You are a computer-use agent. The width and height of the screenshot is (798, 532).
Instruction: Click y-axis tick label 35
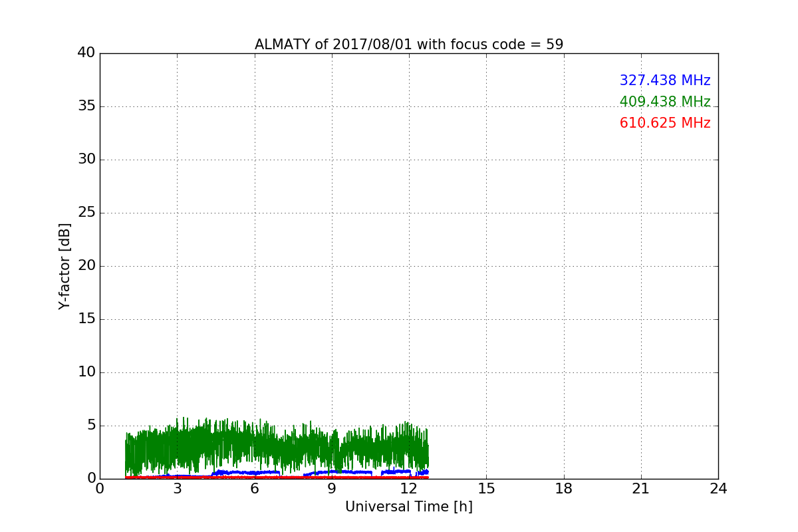click(x=86, y=106)
